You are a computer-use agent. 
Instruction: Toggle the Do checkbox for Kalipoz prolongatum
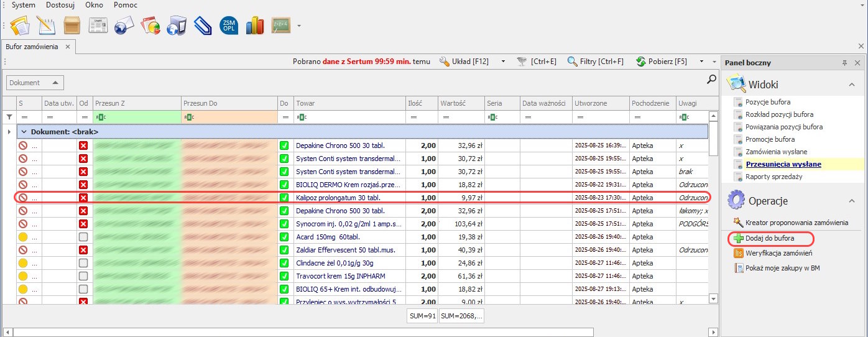[284, 198]
